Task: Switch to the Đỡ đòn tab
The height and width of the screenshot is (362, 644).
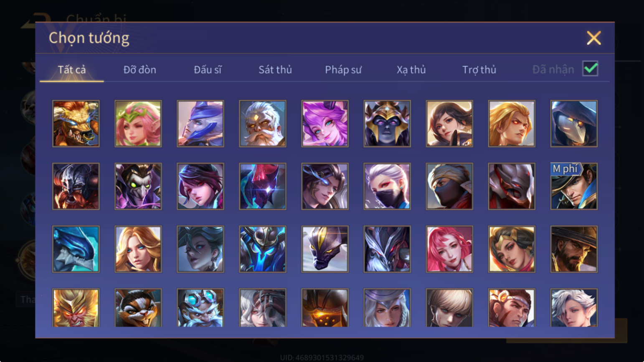Action: 140,70
